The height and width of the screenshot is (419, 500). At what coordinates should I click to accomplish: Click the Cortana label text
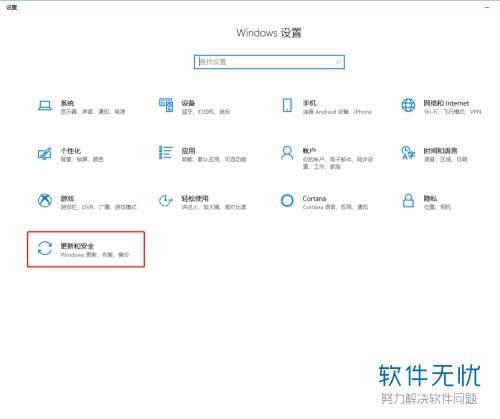pos(314,199)
